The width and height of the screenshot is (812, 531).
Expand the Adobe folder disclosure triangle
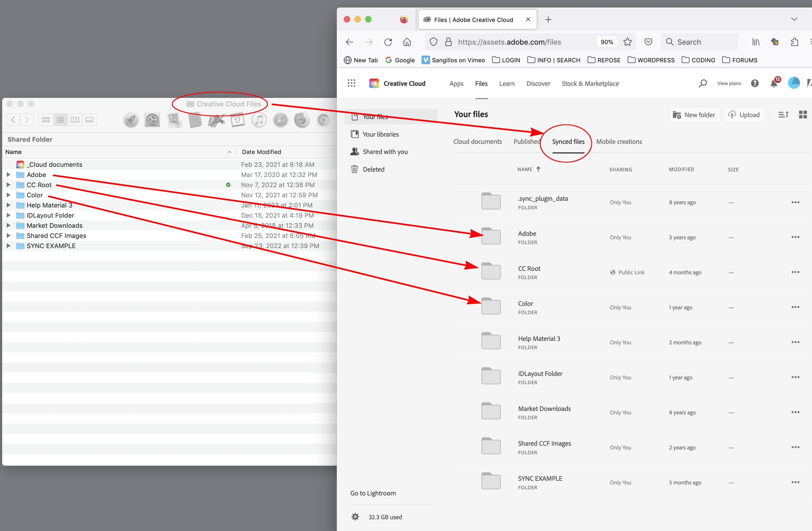point(9,174)
